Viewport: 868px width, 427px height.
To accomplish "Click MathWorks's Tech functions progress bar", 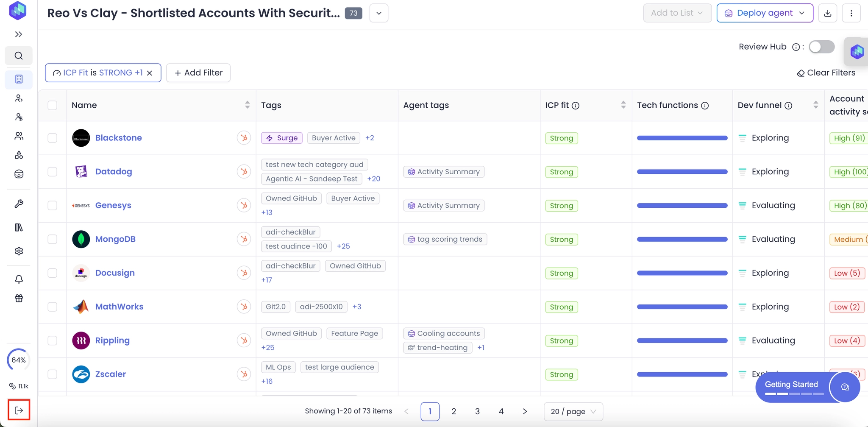I will pyautogui.click(x=682, y=307).
